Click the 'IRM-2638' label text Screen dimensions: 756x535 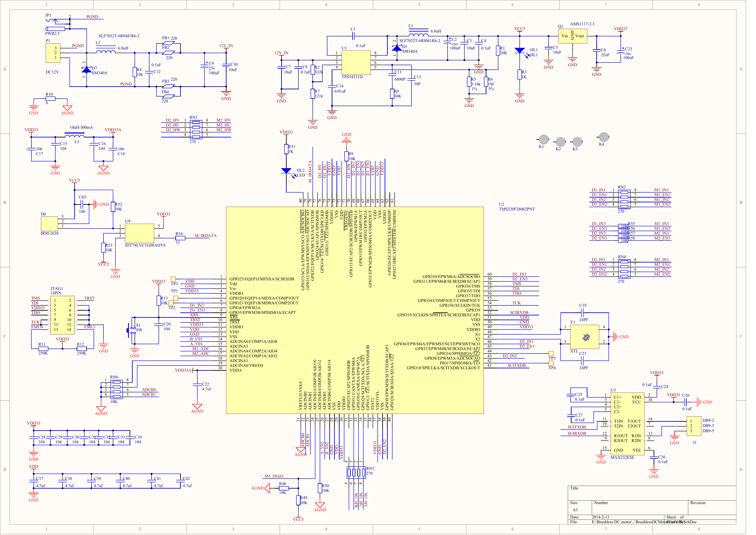coord(49,234)
